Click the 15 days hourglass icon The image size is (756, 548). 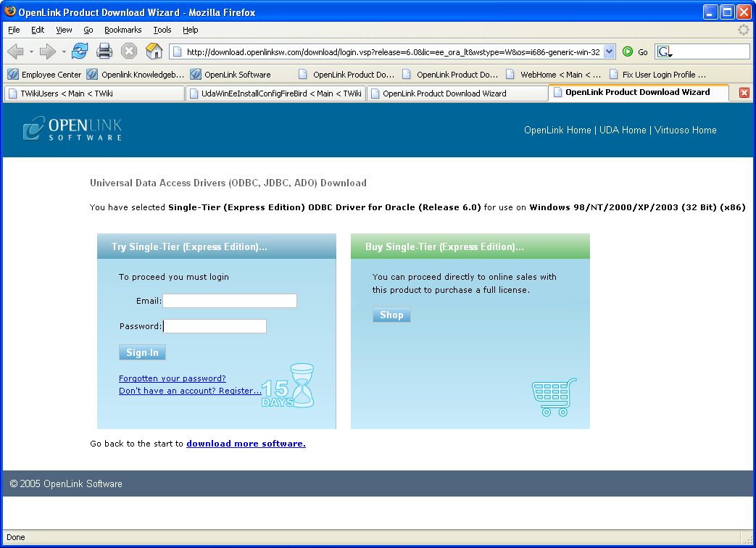(x=288, y=386)
